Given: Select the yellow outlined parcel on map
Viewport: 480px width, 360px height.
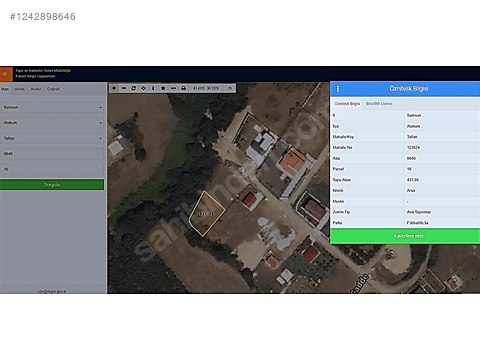Looking at the screenshot, I should 207,214.
